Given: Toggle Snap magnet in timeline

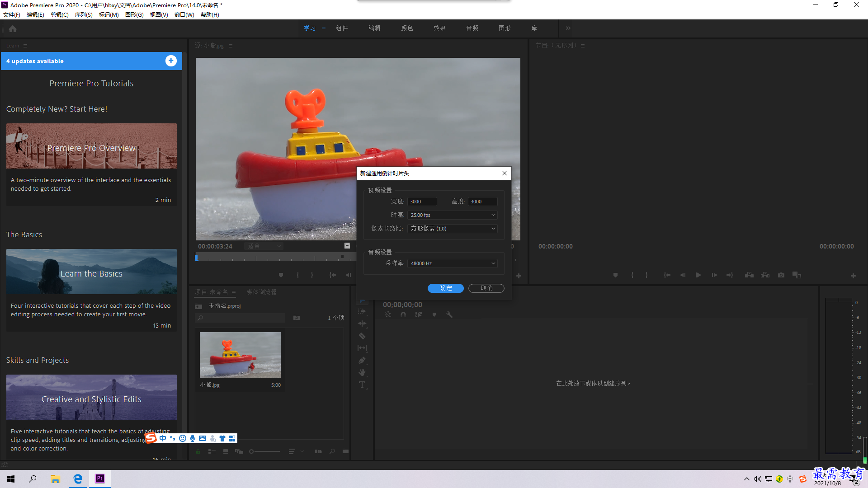Looking at the screenshot, I should (403, 314).
